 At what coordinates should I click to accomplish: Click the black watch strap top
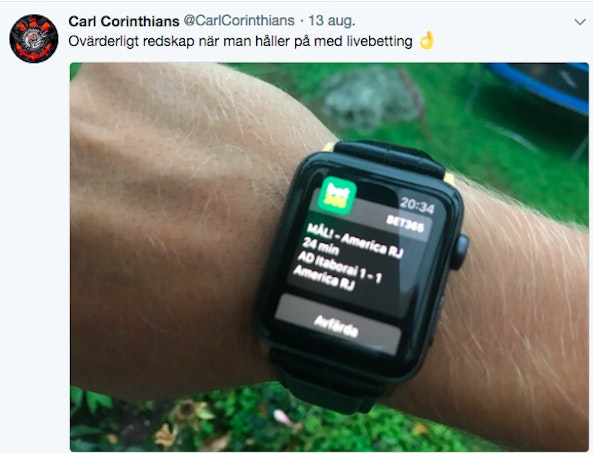[388, 158]
